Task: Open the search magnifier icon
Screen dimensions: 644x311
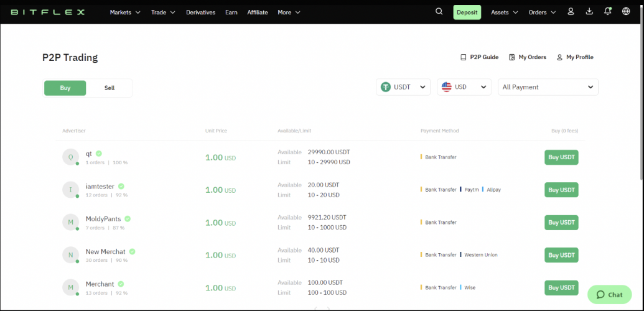Action: tap(439, 12)
